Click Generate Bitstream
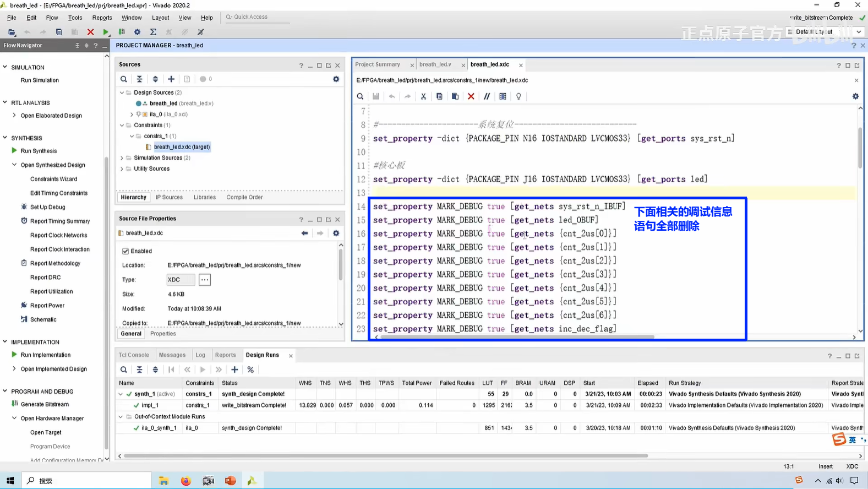 [45, 404]
